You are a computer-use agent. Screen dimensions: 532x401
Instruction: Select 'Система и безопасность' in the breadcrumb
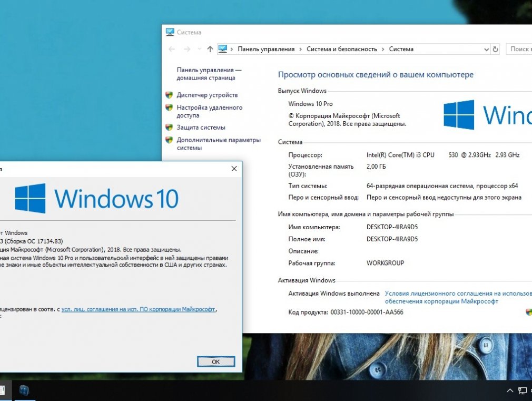(342, 49)
